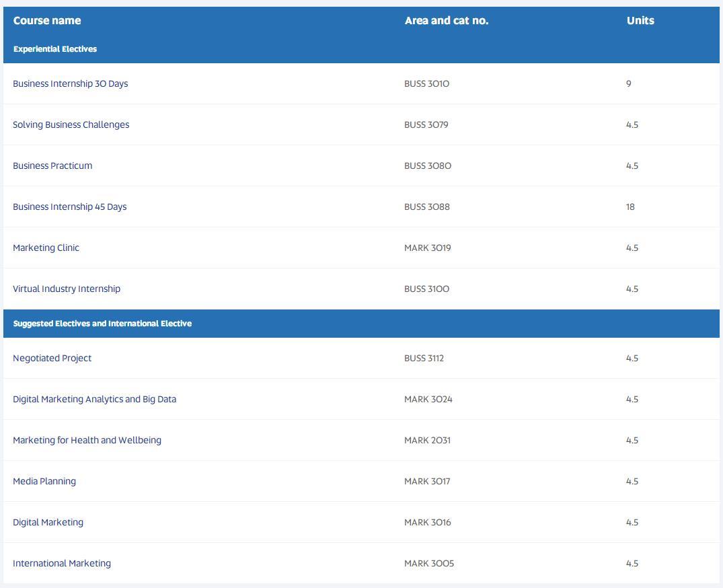Image resolution: width=723 pixels, height=588 pixels.
Task: Click catalogue number BUSS 3010
Action: [x=426, y=83]
